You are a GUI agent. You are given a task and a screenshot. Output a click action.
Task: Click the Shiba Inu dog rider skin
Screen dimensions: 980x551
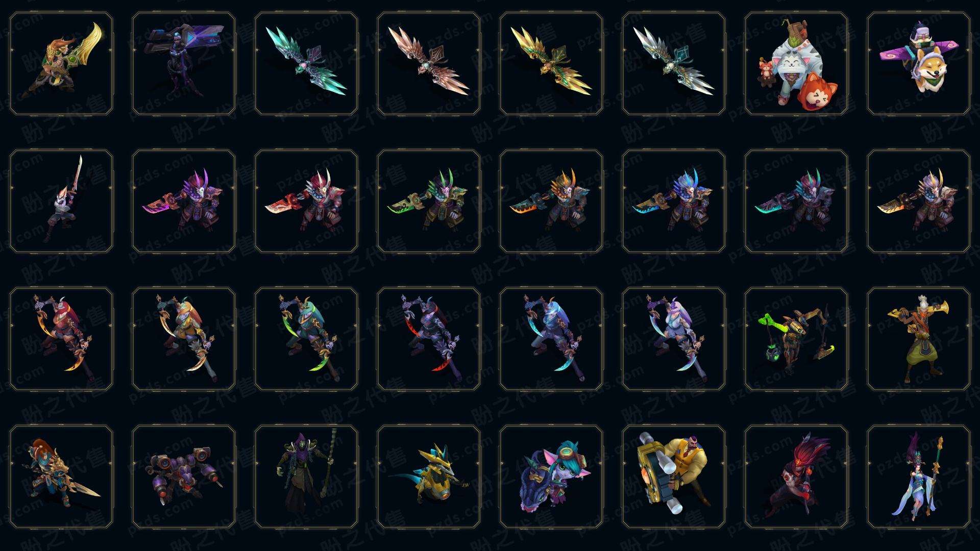[x=919, y=64]
